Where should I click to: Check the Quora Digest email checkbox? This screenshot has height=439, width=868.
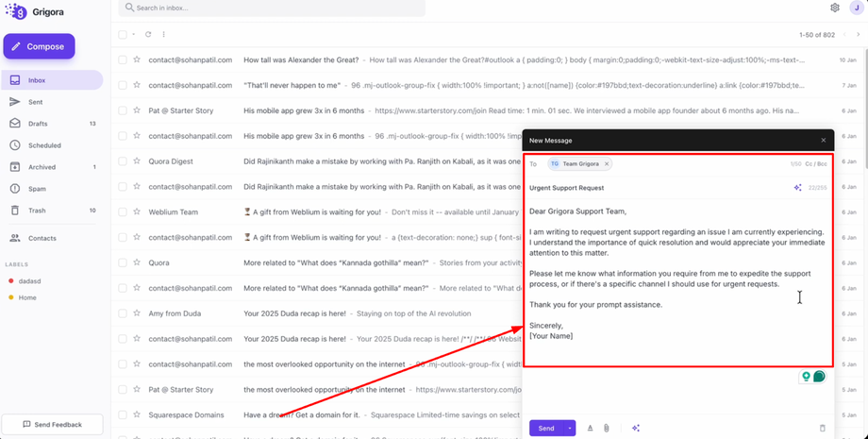click(x=123, y=161)
